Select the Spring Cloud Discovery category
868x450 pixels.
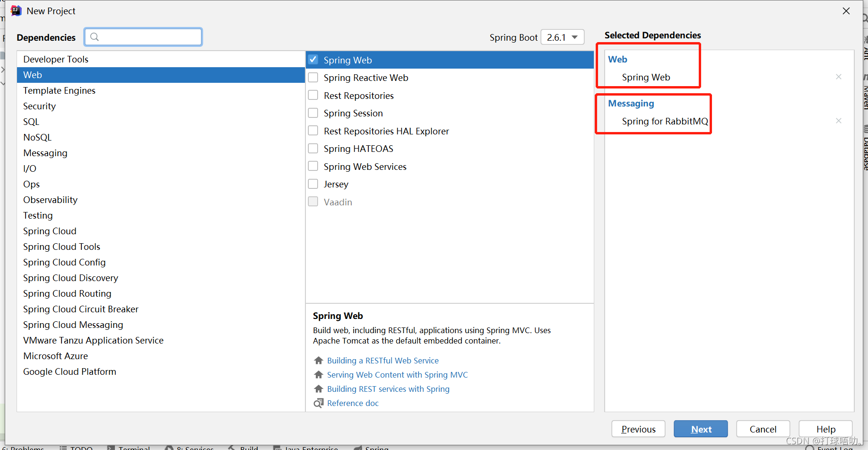(x=161, y=278)
